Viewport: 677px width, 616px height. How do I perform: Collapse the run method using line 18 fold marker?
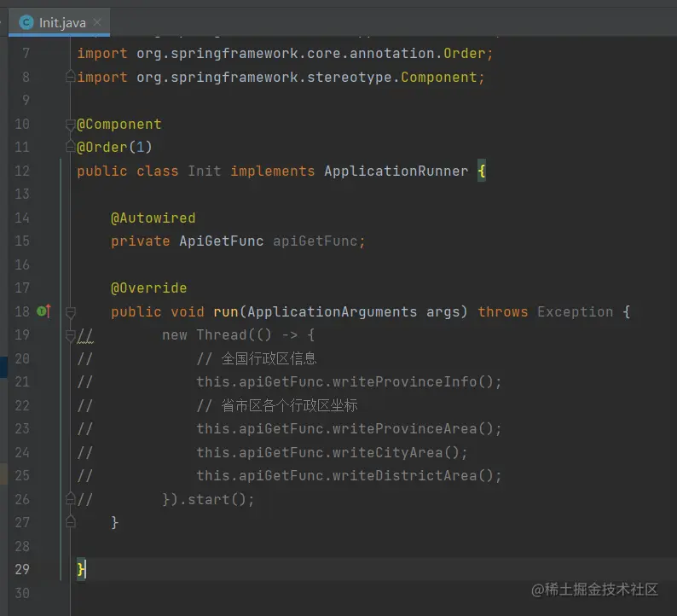click(70, 312)
